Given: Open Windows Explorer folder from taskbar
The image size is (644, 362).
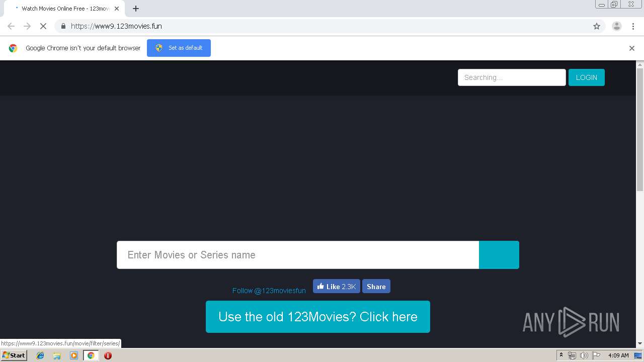Looking at the screenshot, I should point(57,355).
